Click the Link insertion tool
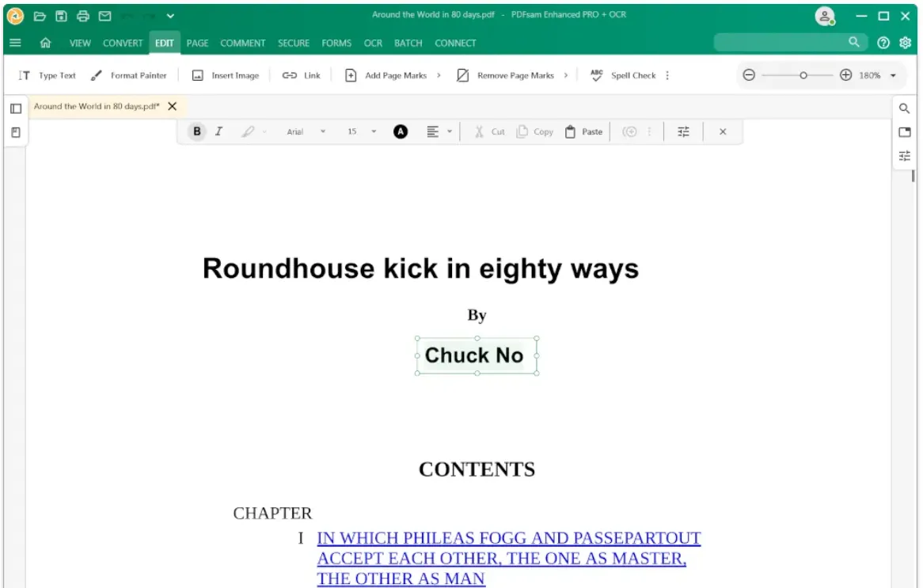The width and height of the screenshot is (923, 588). point(301,75)
